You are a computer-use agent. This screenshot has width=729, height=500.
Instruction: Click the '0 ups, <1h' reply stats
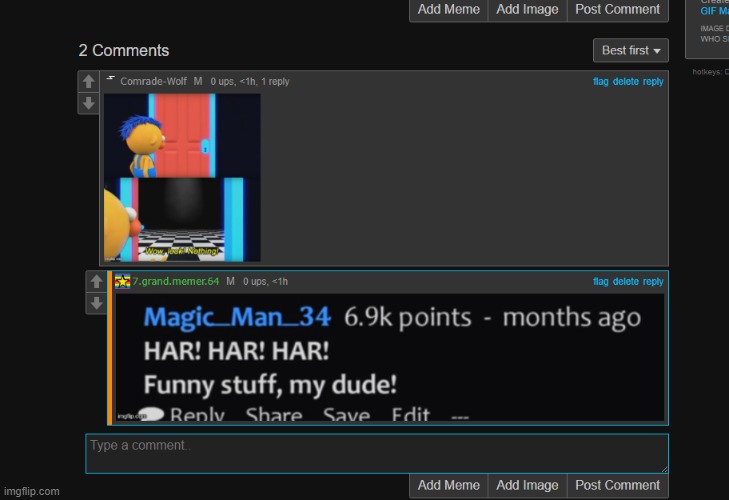[265, 281]
